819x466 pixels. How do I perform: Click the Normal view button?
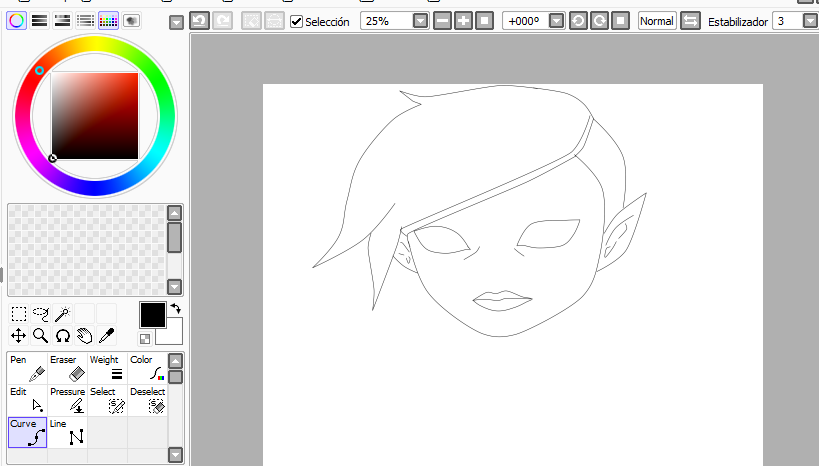click(x=657, y=21)
